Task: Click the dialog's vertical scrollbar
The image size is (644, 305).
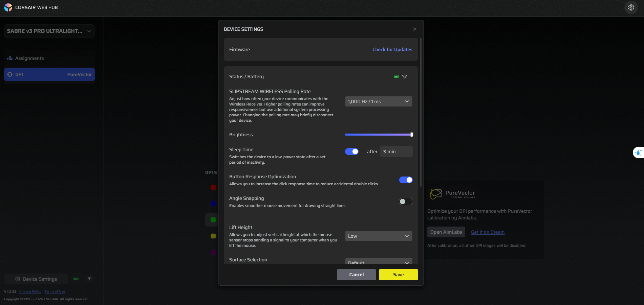Action: click(x=421, y=112)
